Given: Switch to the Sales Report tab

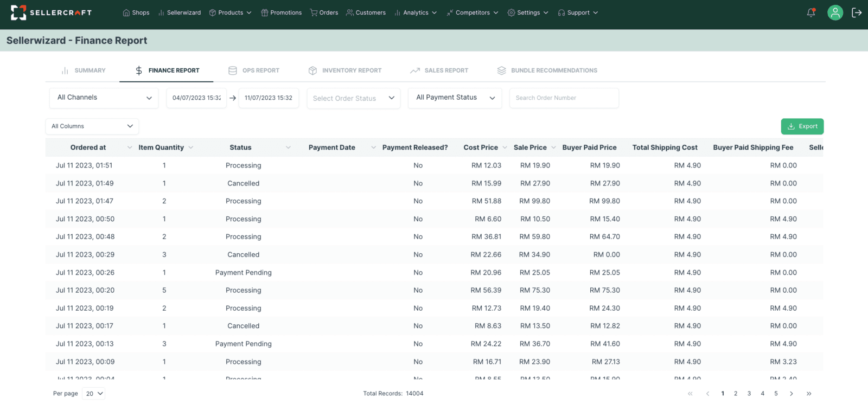Looking at the screenshot, I should (x=439, y=70).
